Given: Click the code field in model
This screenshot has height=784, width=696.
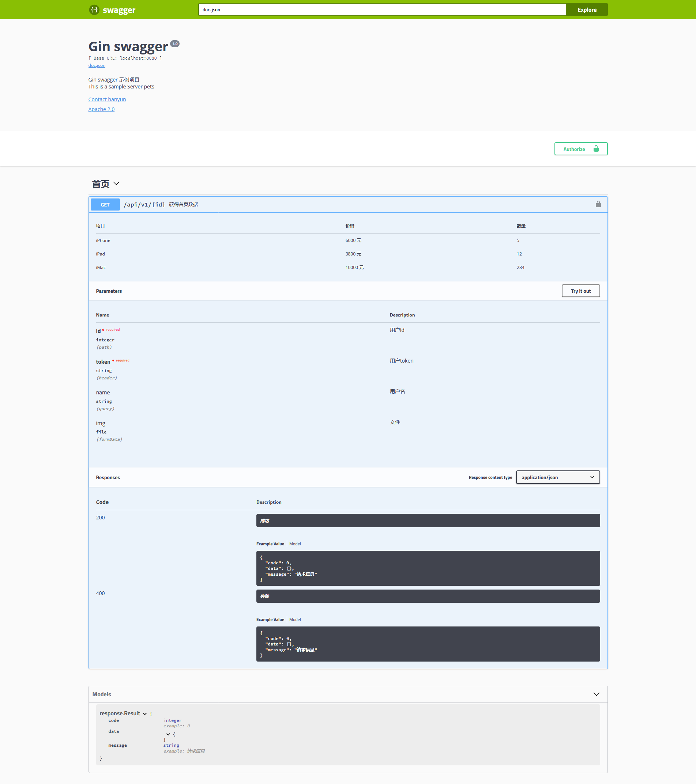Looking at the screenshot, I should point(114,720).
